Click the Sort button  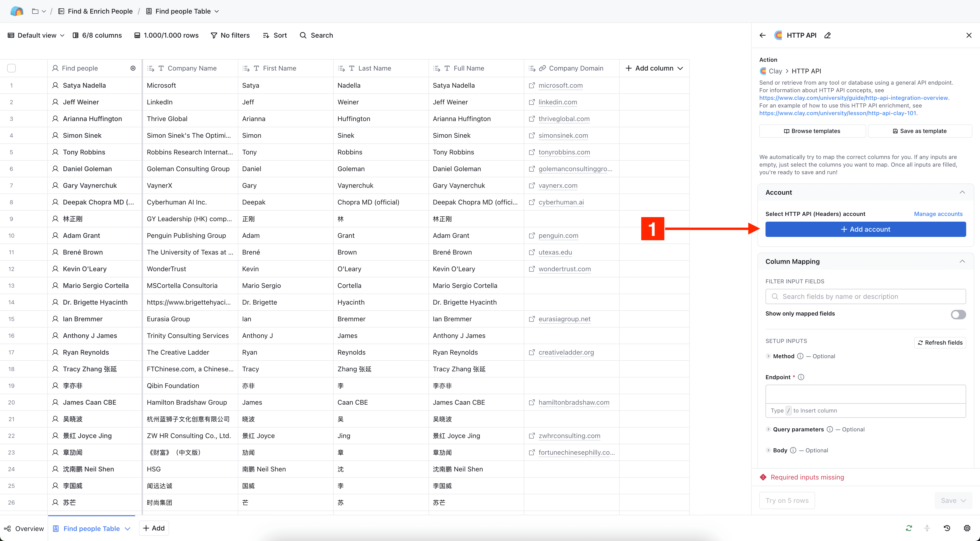275,35
